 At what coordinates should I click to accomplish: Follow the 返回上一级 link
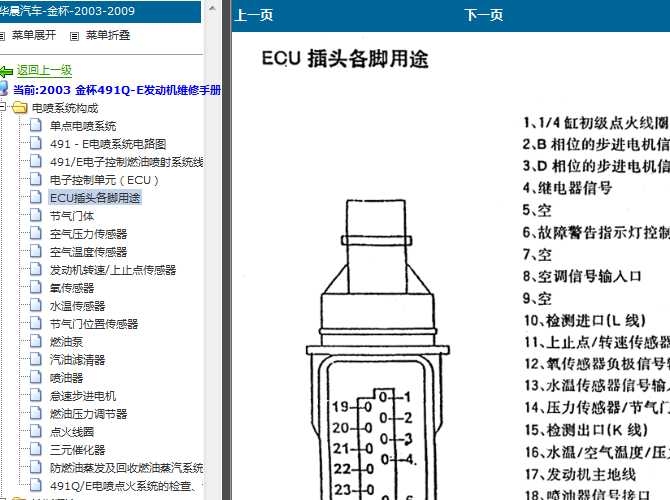(x=44, y=71)
